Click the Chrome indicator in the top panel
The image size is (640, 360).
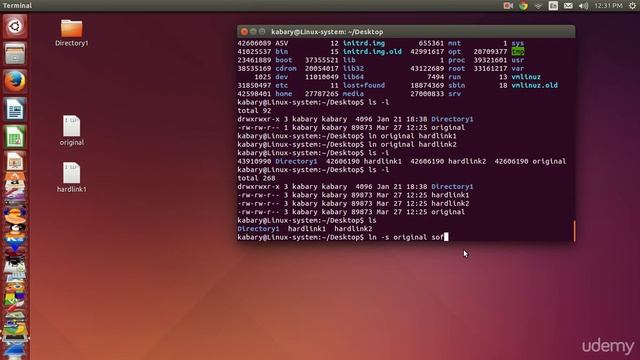click(x=523, y=5)
